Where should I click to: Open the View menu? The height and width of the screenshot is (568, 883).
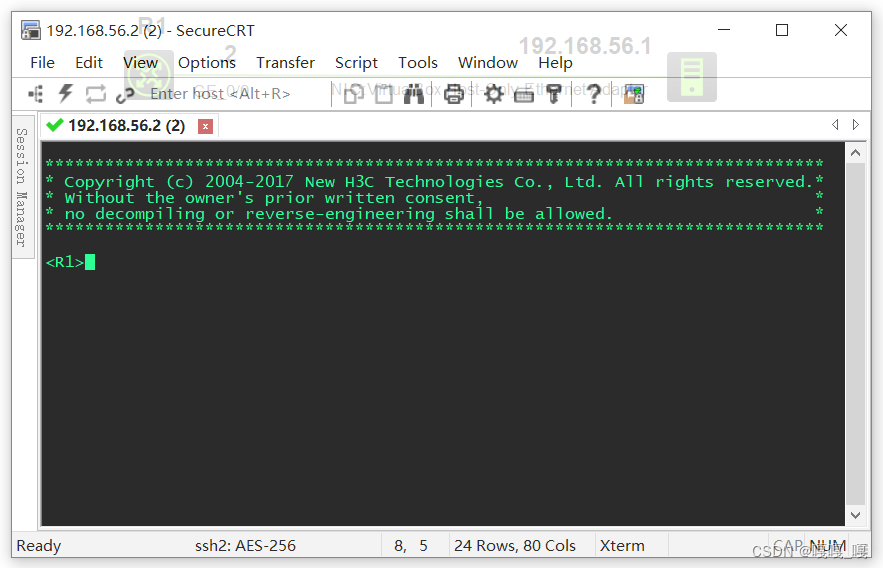coord(140,62)
